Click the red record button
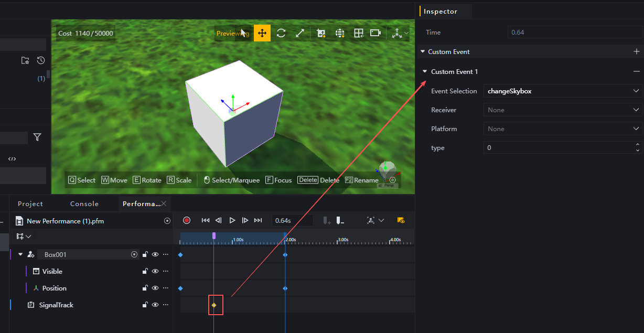Image resolution: width=644 pixels, height=333 pixels. coord(186,221)
